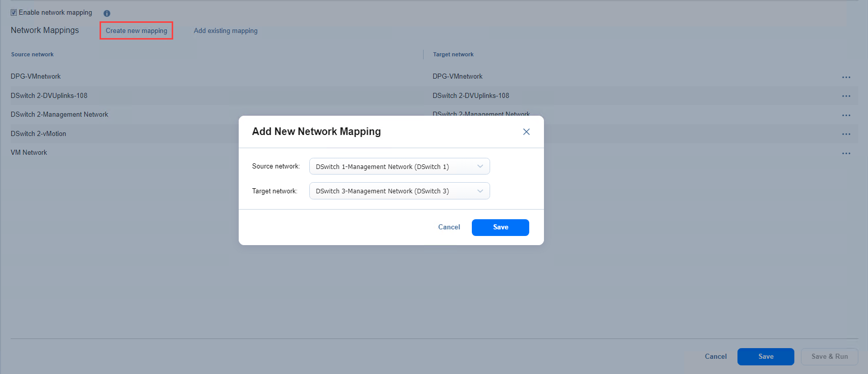Click Create new mapping link

click(x=136, y=30)
